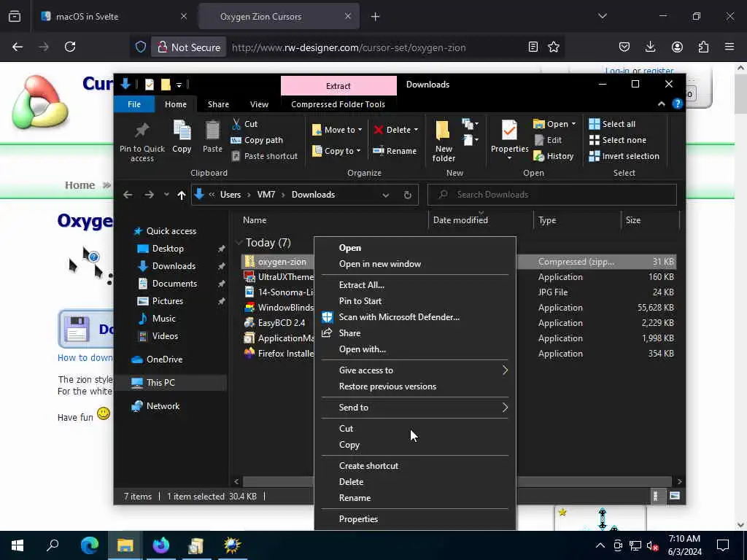The width and height of the screenshot is (747, 560).
Task: Click Select none in ribbon
Action: pyautogui.click(x=618, y=140)
